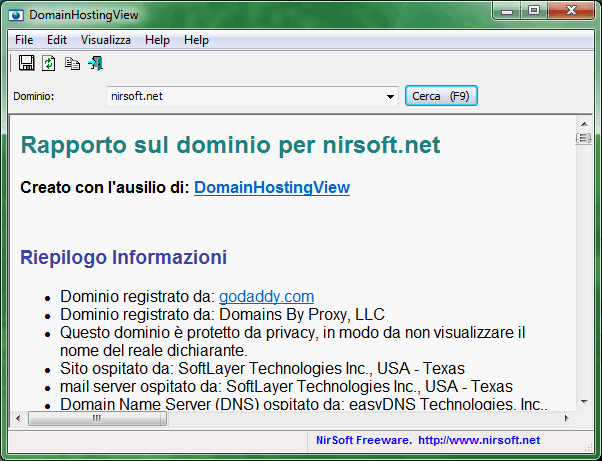Viewport: 602px width, 461px height.
Task: Click the vertical scrollbar down arrow
Action: pyautogui.click(x=584, y=402)
